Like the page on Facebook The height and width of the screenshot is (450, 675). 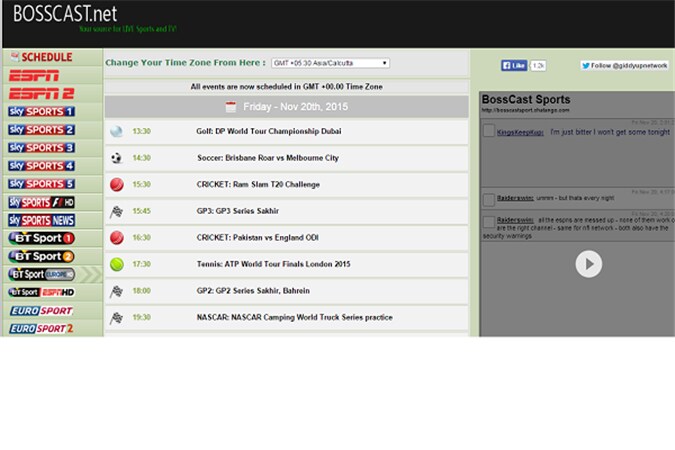point(514,65)
